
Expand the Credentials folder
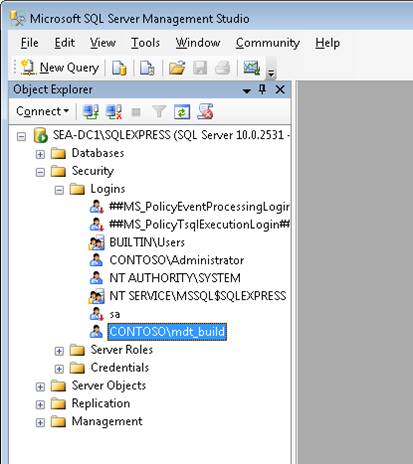point(59,369)
